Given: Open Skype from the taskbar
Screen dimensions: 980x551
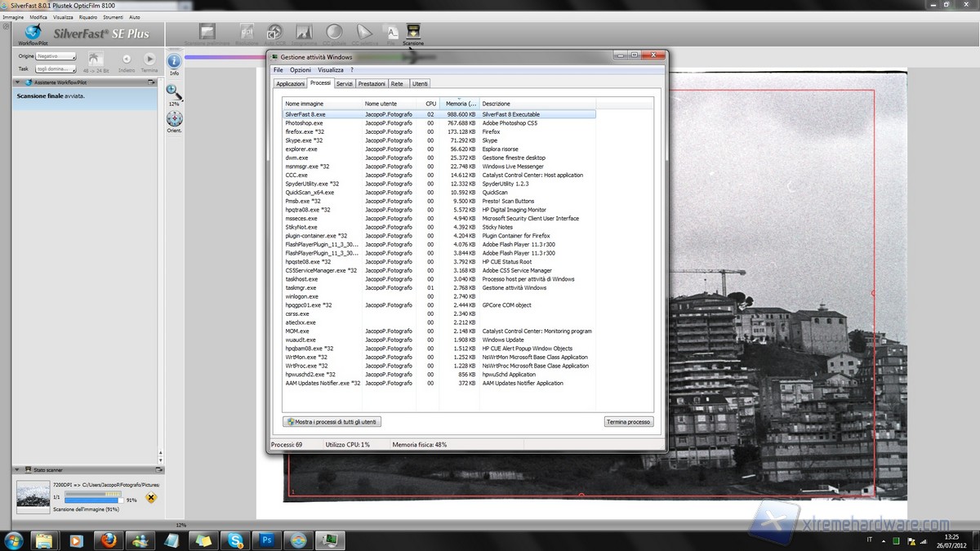Looking at the screenshot, I should tap(235, 540).
